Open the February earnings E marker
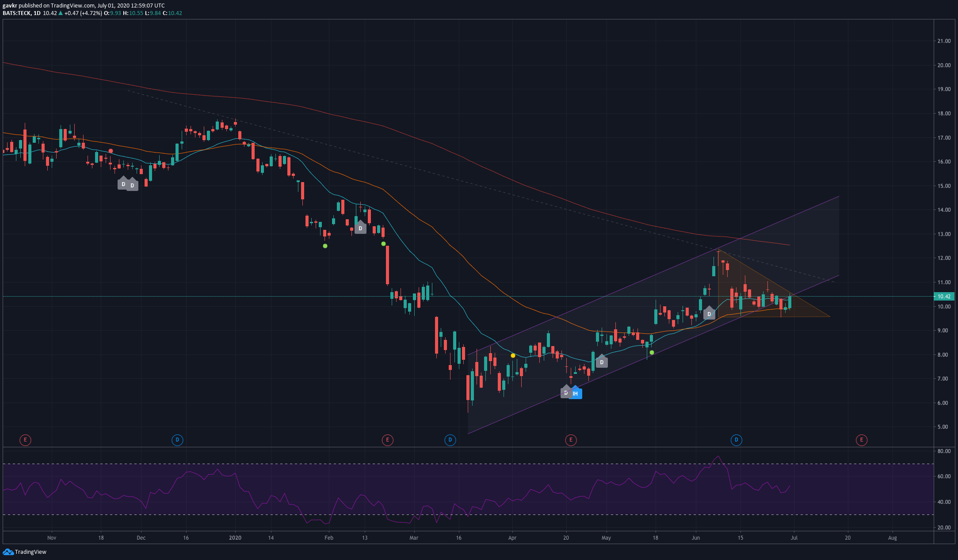958x560 pixels. [x=387, y=440]
